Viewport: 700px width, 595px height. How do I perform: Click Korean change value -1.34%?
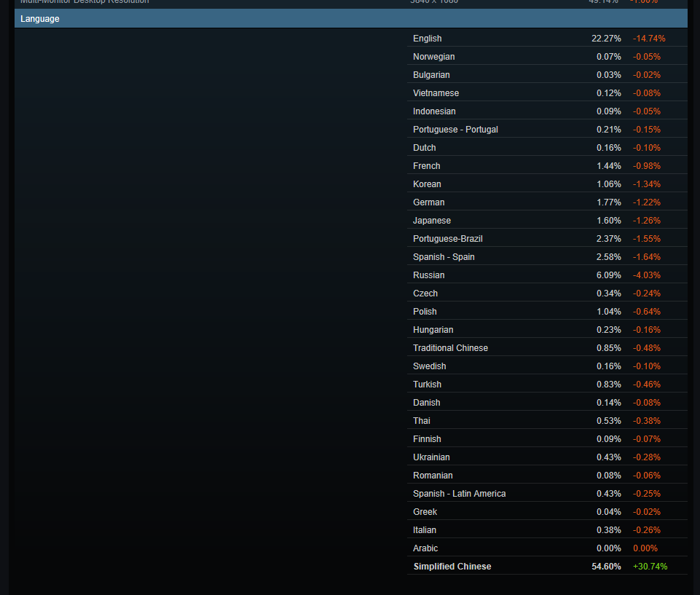[x=646, y=184]
